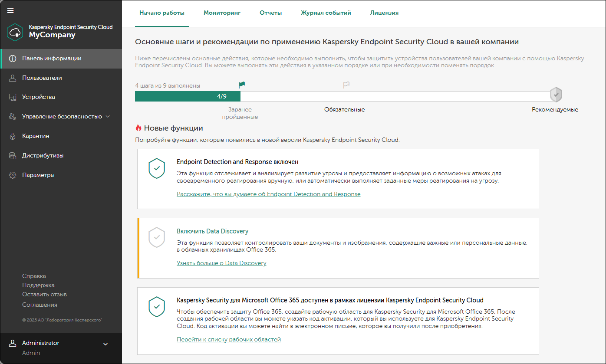Screen dimensions: 606x364
Task: Click the Поддержка support link
Action: point(38,285)
